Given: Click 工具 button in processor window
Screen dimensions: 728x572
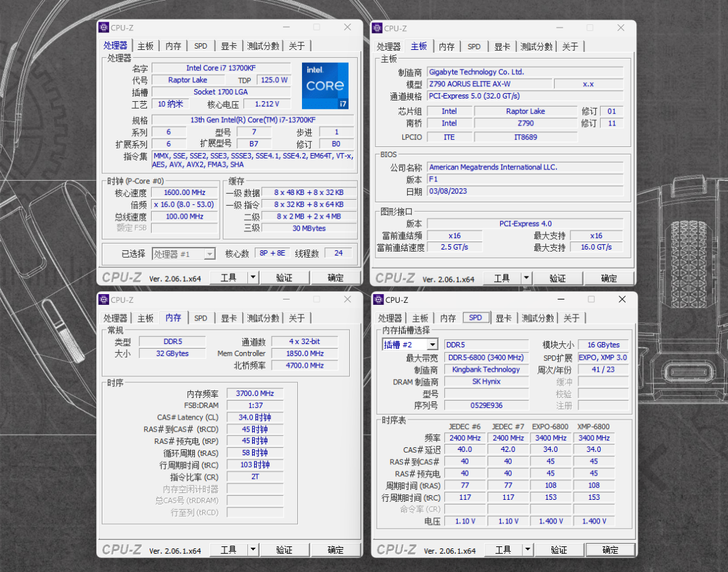Looking at the screenshot, I should [229, 277].
